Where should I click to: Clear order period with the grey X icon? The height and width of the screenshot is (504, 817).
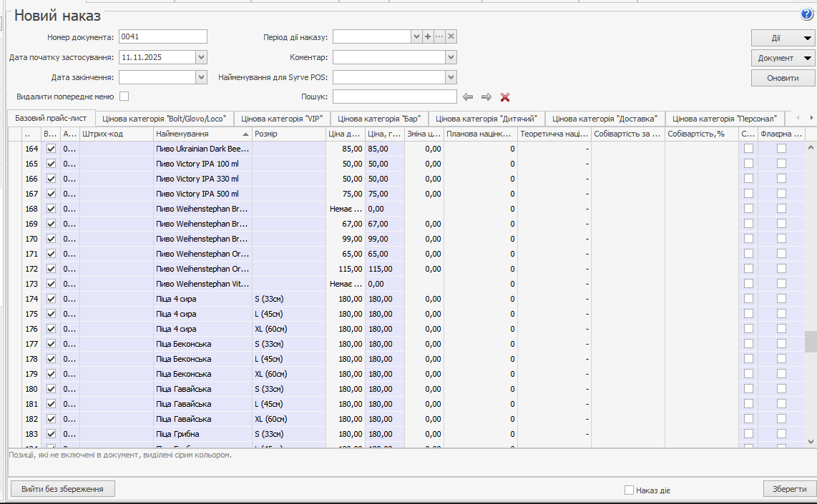[451, 36]
